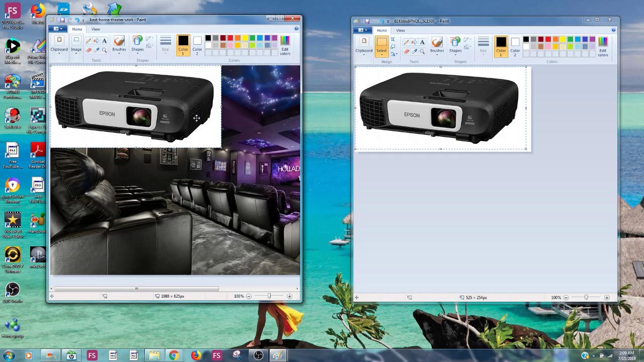Open File Explorer folder in taskbar
Screen dimensions: 644x362
point(154,355)
